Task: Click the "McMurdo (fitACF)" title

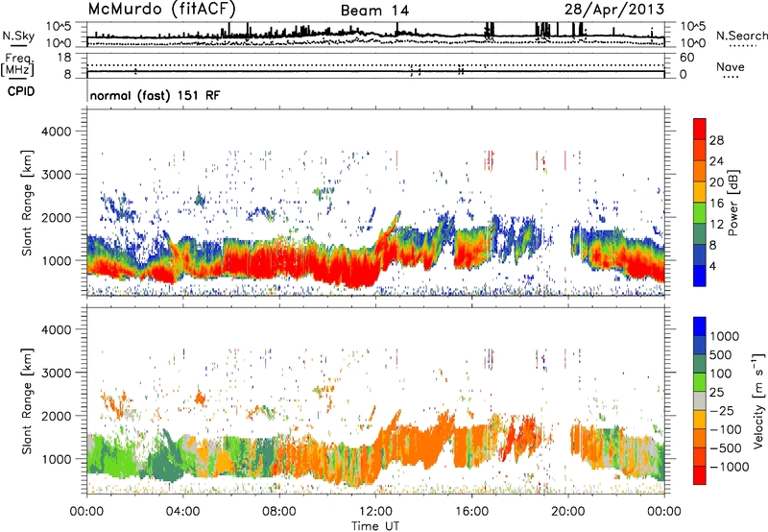Action: click(161, 9)
